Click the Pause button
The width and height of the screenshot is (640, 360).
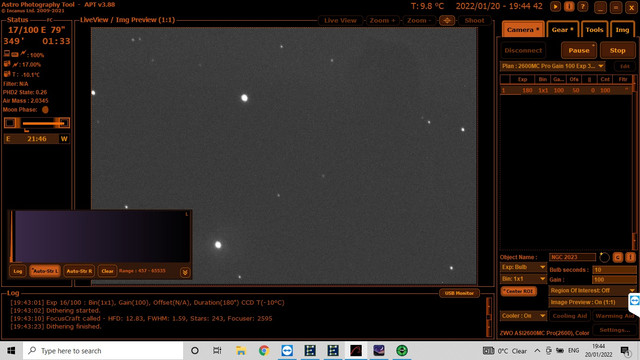[x=579, y=51]
